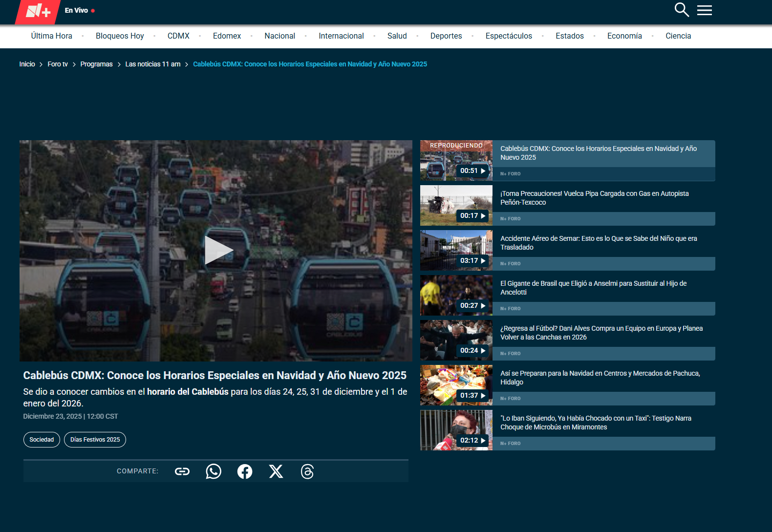
Task: Go to Foro tv breadcrumb
Action: (x=58, y=64)
